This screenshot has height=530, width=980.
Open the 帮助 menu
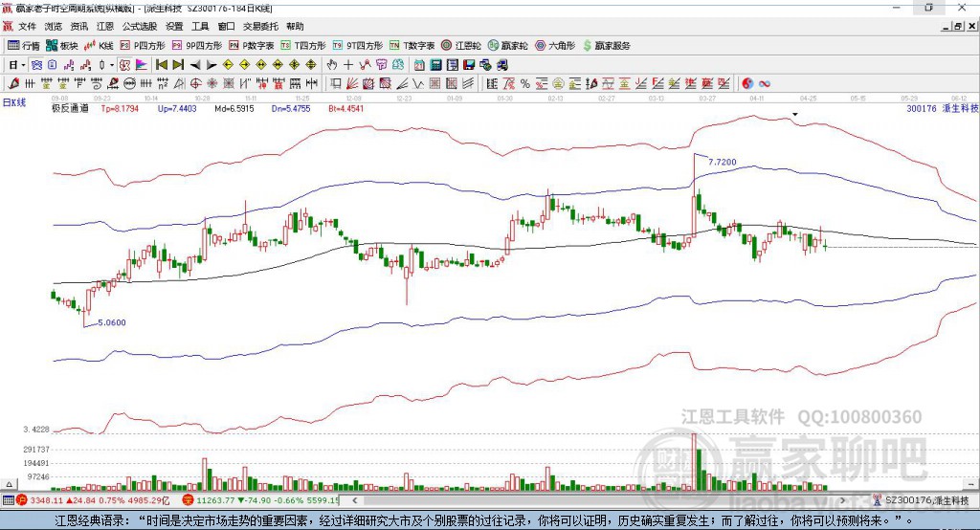coord(295,26)
